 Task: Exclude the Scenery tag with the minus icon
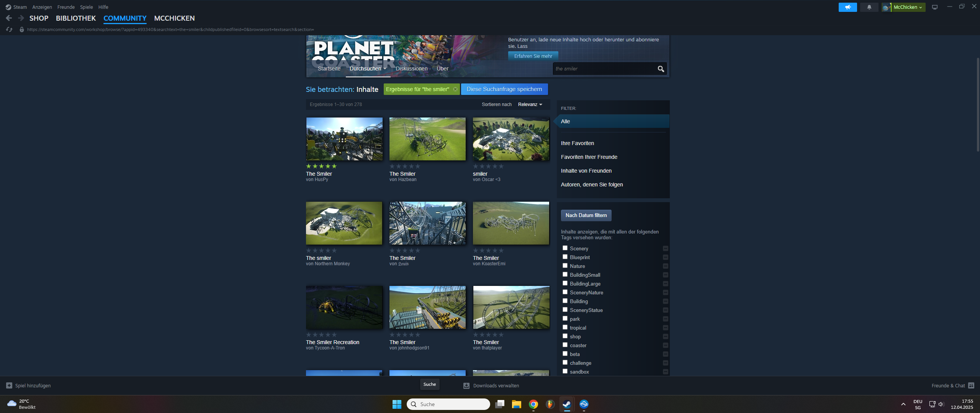[x=665, y=248]
